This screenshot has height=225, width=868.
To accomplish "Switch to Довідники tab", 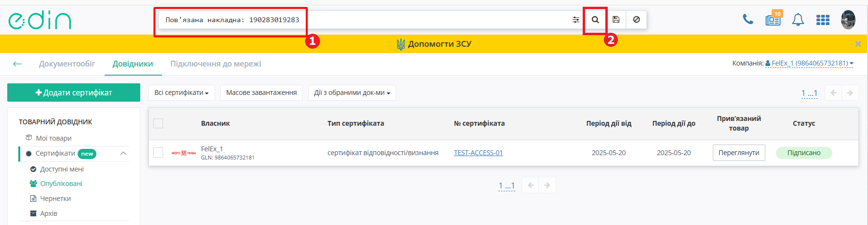I will pos(133,64).
